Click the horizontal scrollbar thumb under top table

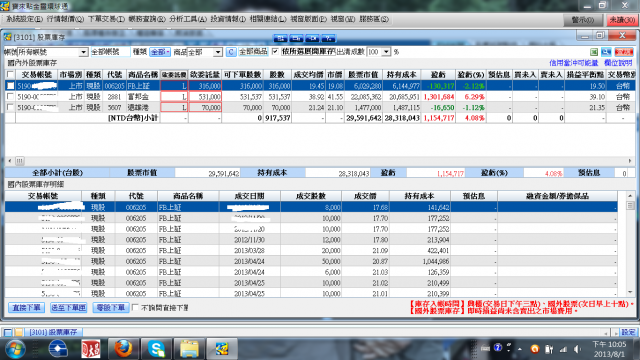(19, 161)
